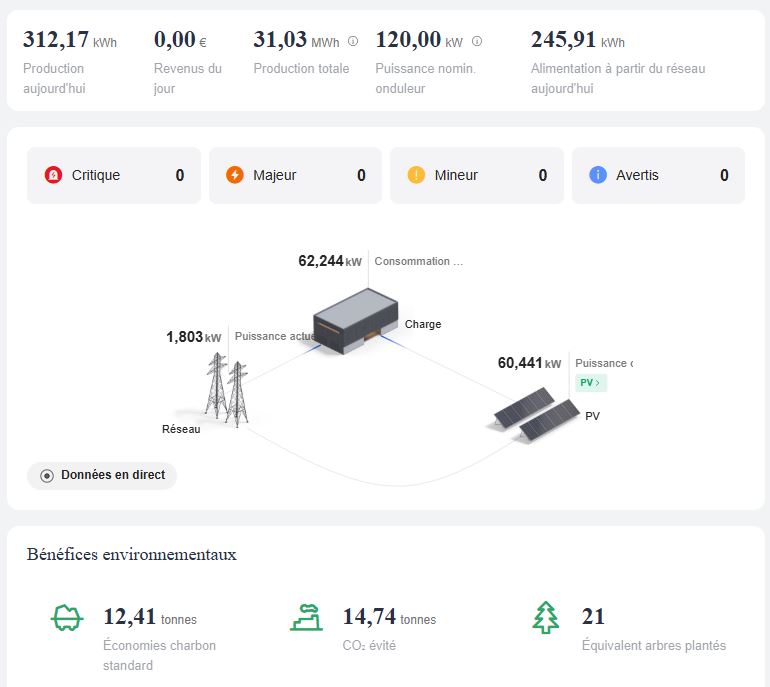This screenshot has height=687, width=770.
Task: Click the red Critique alarm icon
Action: [53, 175]
